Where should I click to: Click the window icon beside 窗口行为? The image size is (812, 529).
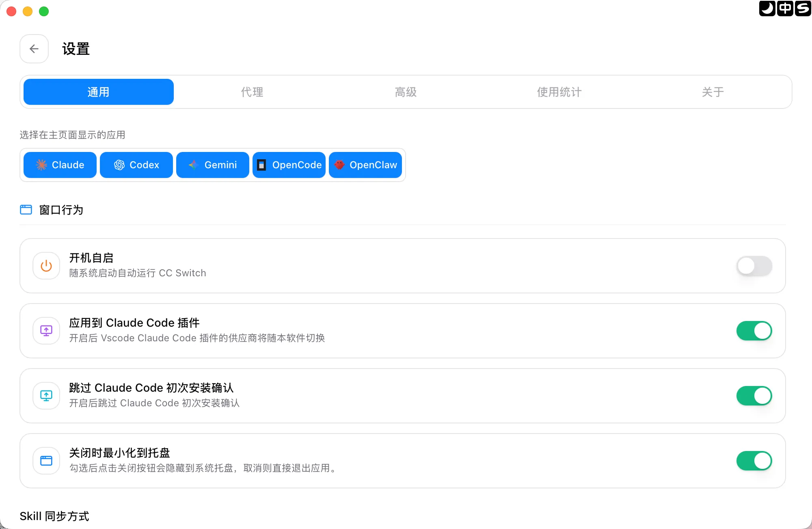(x=26, y=210)
